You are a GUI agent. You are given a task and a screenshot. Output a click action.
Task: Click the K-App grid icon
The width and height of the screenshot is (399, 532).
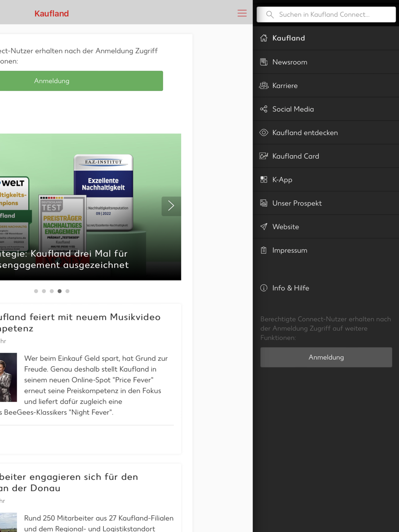click(264, 179)
